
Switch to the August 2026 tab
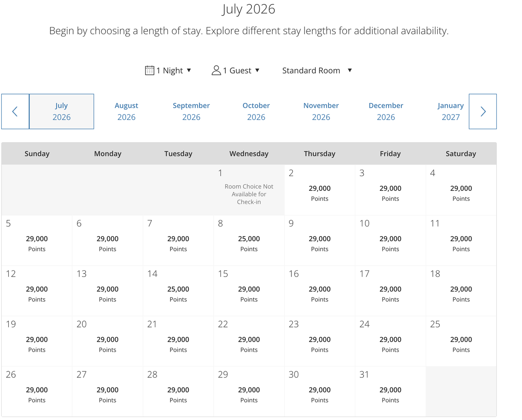pyautogui.click(x=126, y=111)
